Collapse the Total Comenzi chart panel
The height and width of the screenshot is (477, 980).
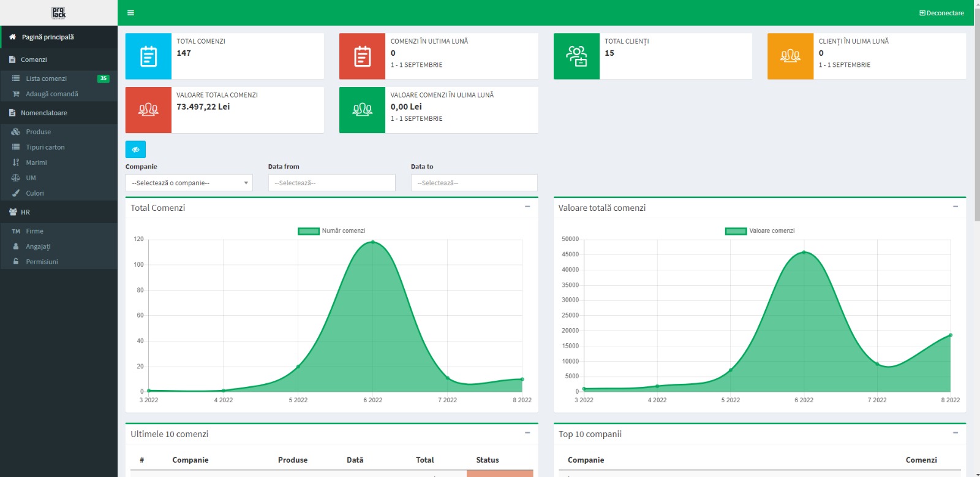tap(527, 207)
